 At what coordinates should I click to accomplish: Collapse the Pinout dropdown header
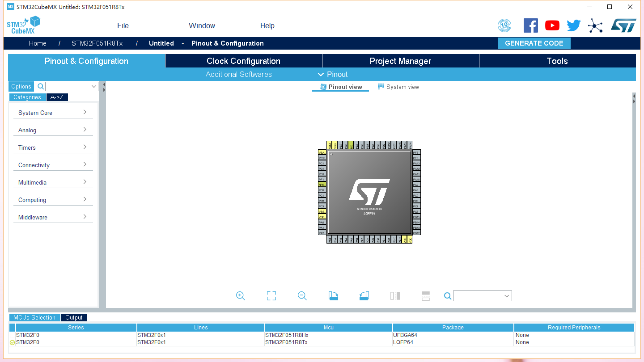[333, 74]
